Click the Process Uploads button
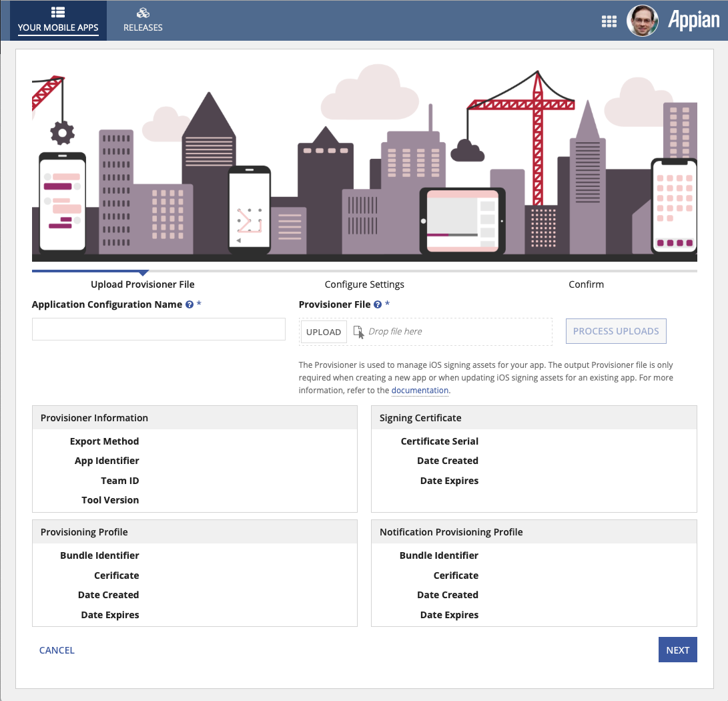The height and width of the screenshot is (701, 728). [x=616, y=331]
